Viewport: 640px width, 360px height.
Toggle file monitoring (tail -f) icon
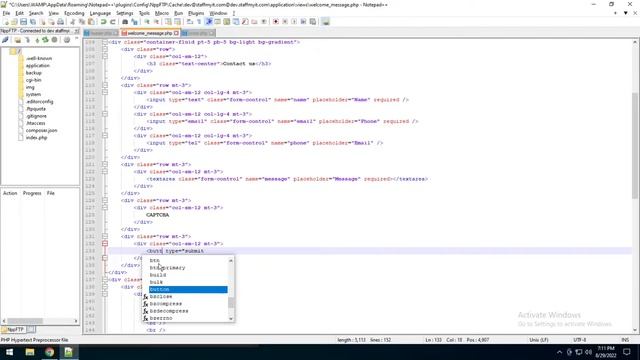click(264, 22)
